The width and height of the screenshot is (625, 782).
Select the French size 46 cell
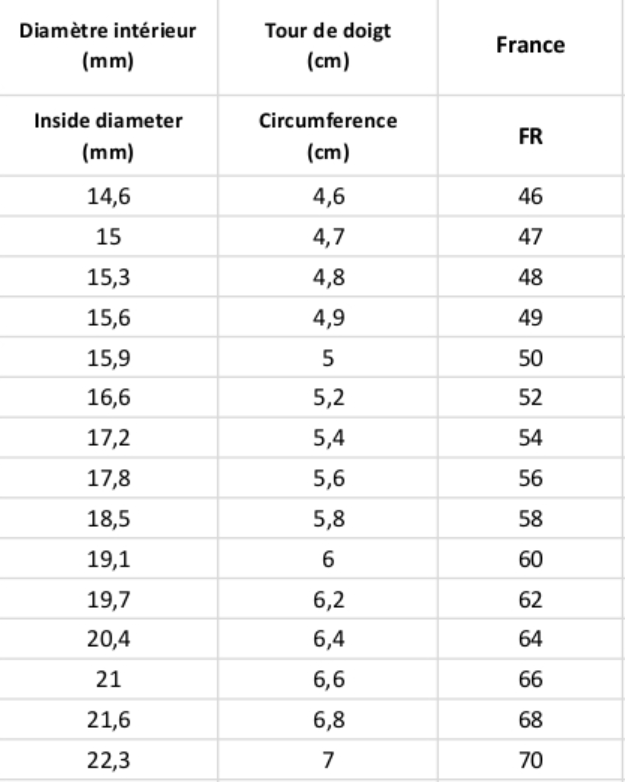pyautogui.click(x=530, y=197)
